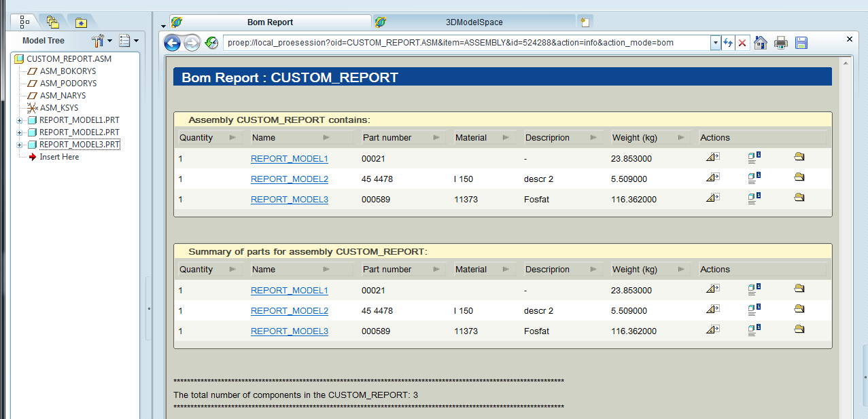The image size is (868, 419).
Task: Open REPORT_MODEL3 folder icon in Assembly table
Action: pyautogui.click(x=799, y=198)
